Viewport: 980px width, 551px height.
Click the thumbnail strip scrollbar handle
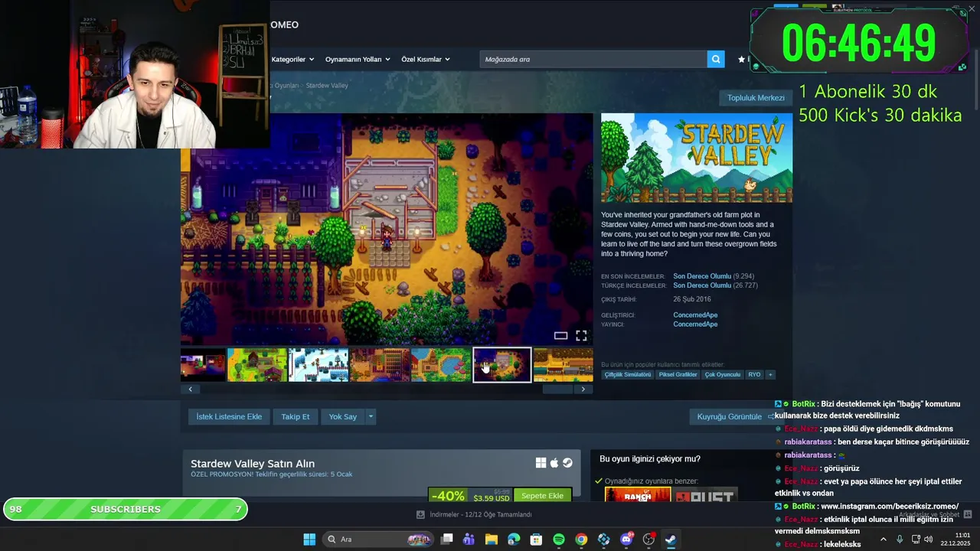pos(557,389)
